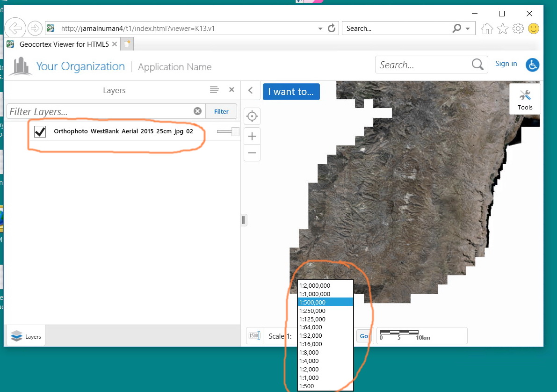The height and width of the screenshot is (392, 557).
Task: Zoom in with the plus button
Action: (252, 136)
